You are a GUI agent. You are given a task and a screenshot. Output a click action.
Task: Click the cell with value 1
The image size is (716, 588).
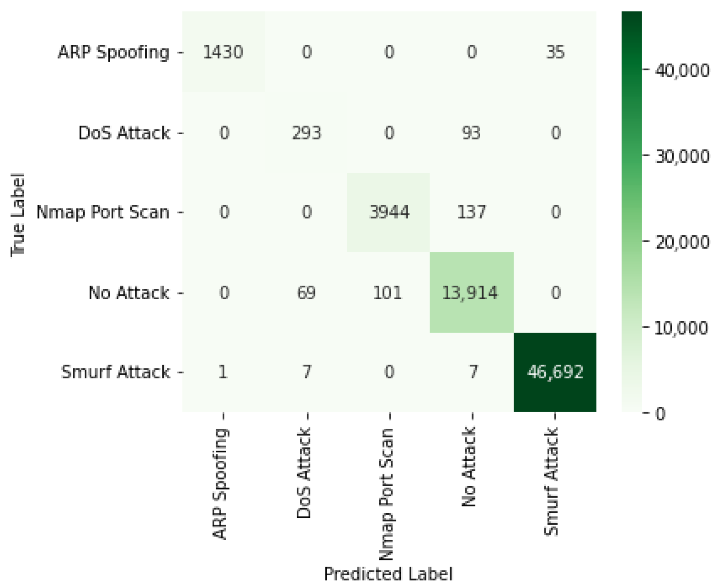223,372
